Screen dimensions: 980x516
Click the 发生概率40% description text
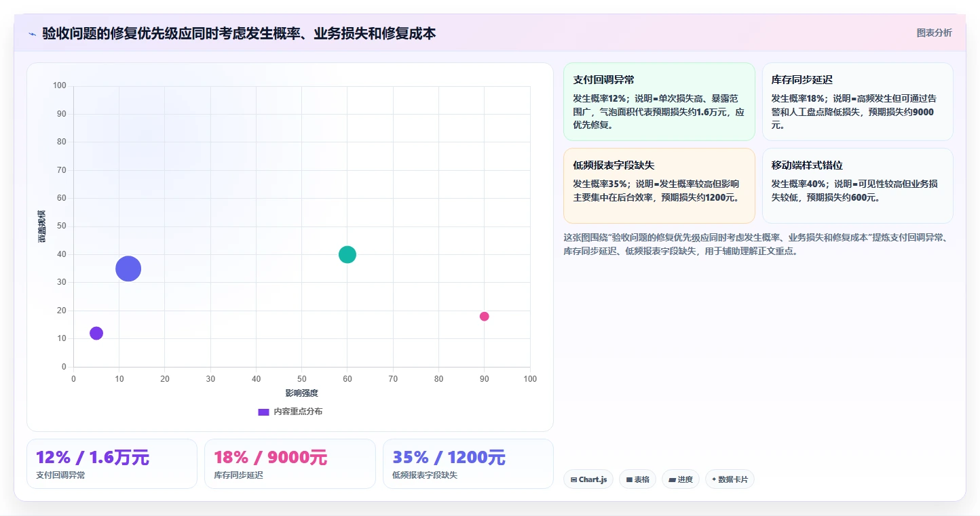[855, 191]
